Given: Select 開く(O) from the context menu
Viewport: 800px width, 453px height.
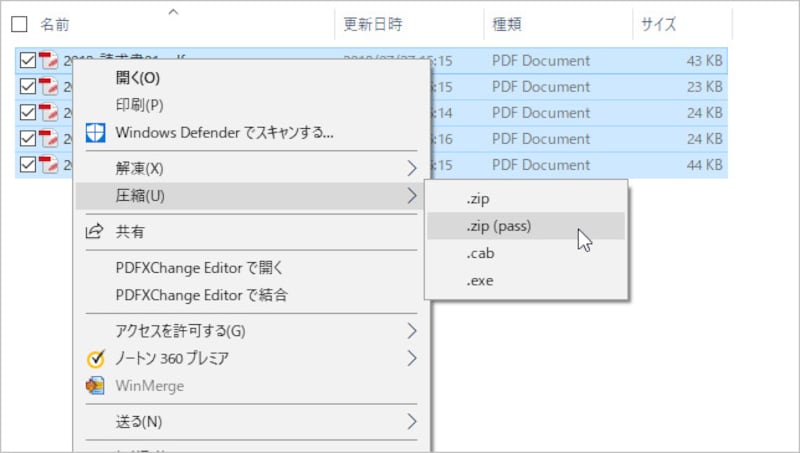Looking at the screenshot, I should pos(138,77).
